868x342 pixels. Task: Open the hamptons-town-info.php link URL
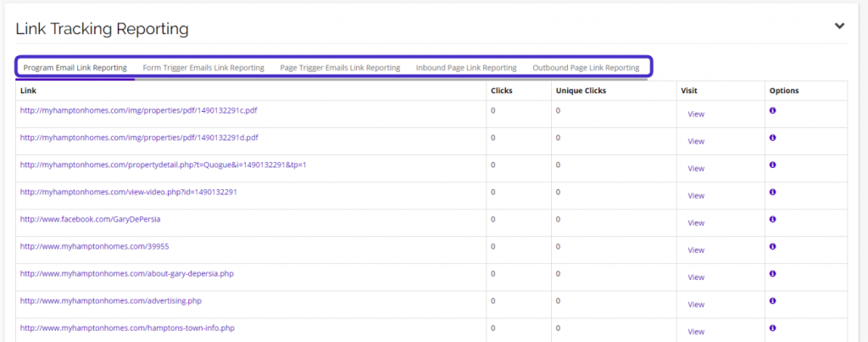[127, 328]
